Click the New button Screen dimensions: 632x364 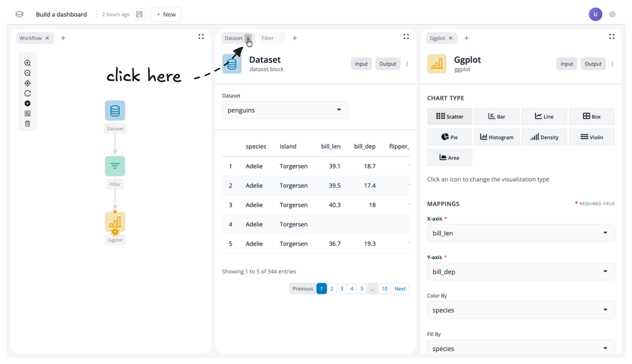166,14
